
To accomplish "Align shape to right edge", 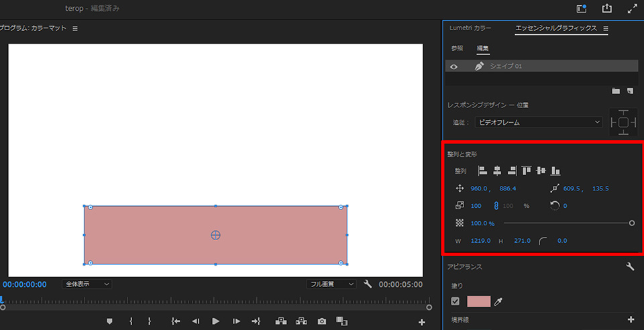I will pos(512,170).
